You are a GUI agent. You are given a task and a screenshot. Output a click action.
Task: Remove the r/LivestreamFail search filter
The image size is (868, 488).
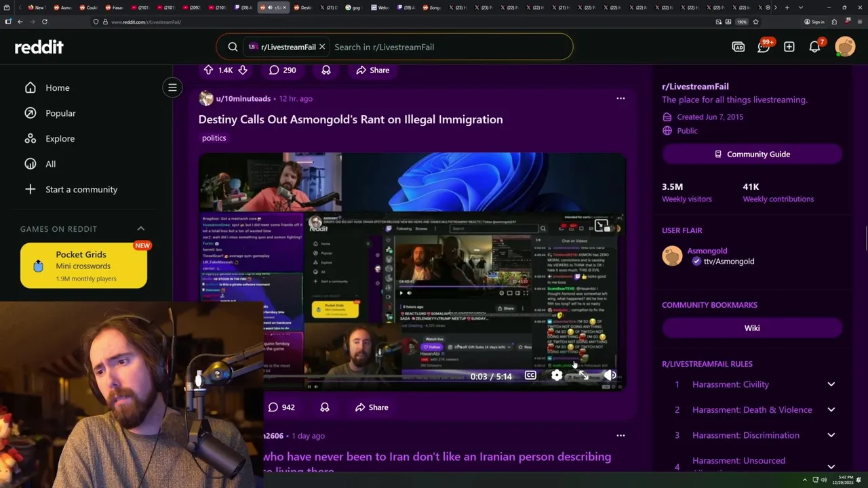[322, 47]
